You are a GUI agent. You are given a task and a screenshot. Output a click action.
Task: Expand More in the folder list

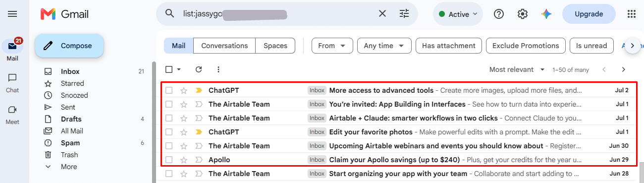69,167
